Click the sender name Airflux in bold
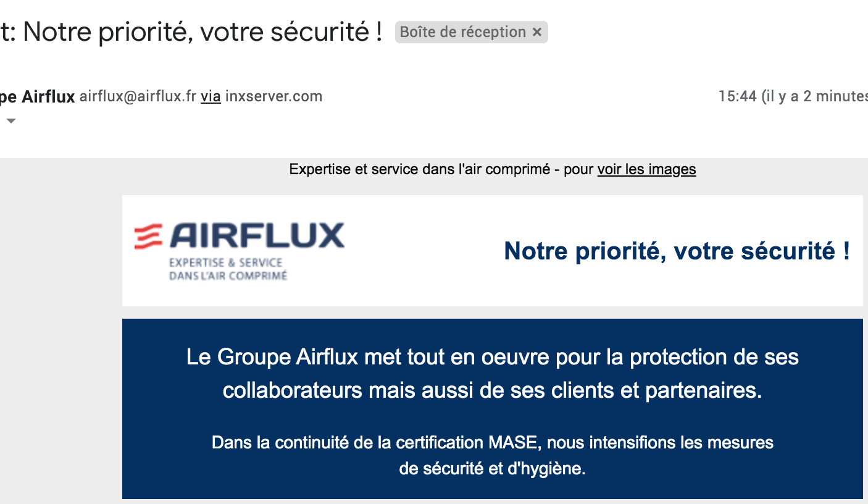This screenshot has height=504, width=868. 49,96
